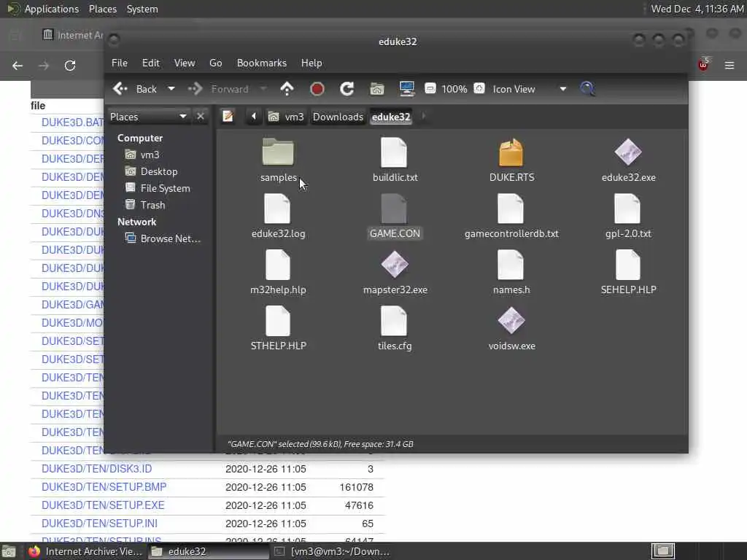Open the Help menu

311,63
